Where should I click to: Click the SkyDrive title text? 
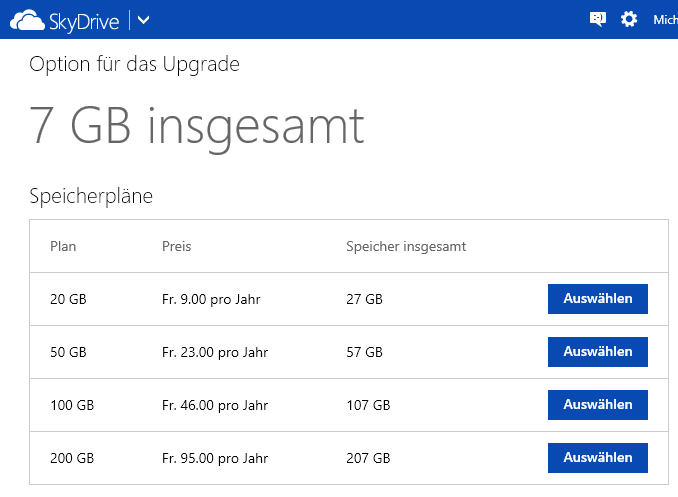(84, 21)
